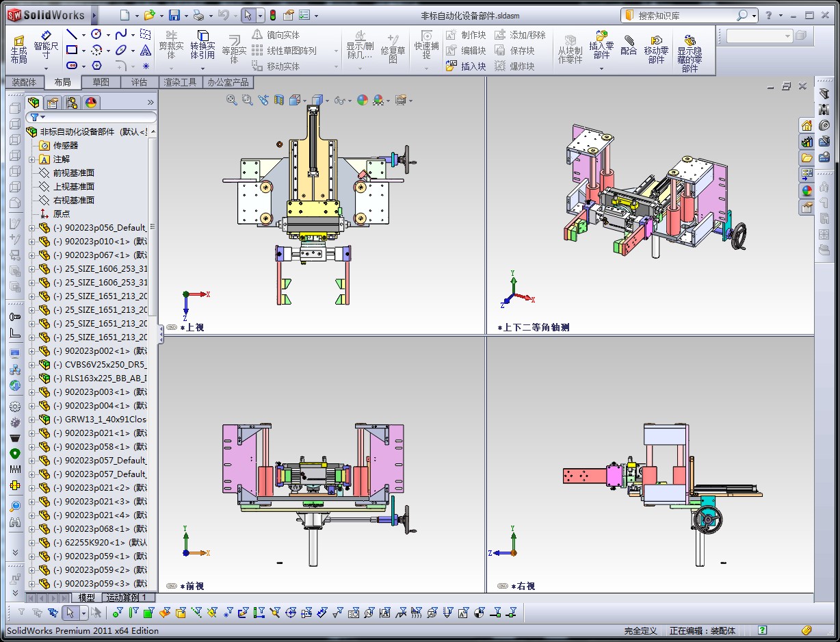Click the New document icon
The image size is (840, 642).
(124, 15)
